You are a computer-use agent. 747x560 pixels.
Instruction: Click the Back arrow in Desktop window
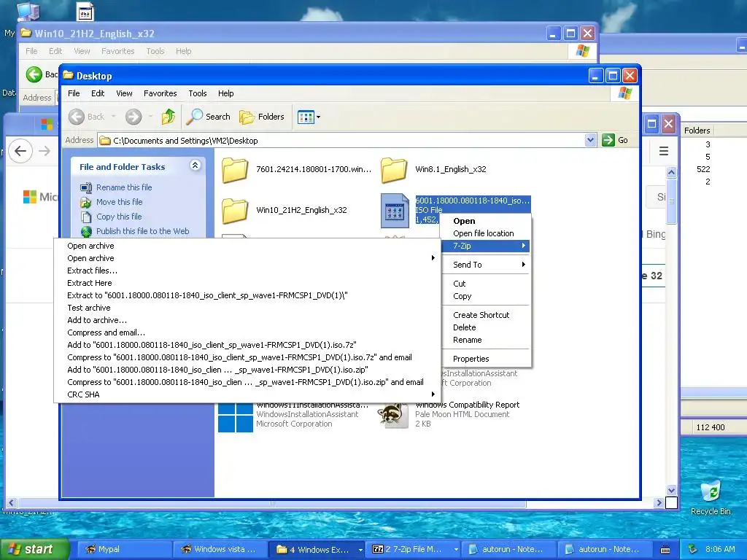click(76, 117)
